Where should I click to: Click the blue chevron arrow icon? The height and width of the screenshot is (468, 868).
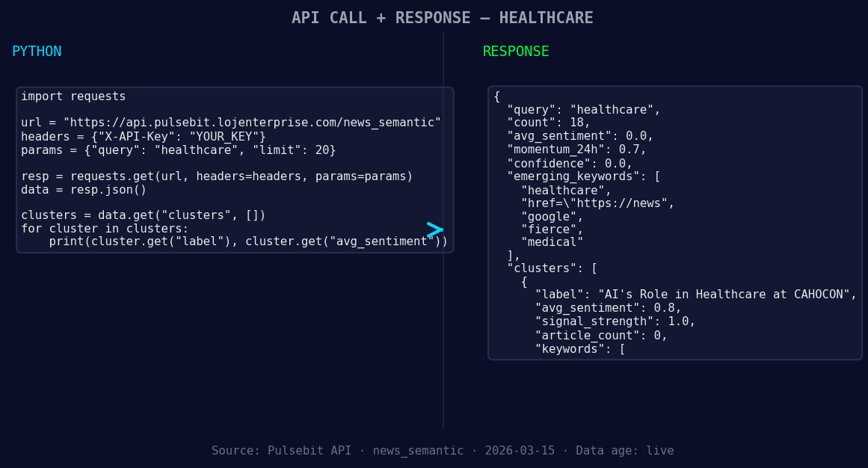point(434,230)
